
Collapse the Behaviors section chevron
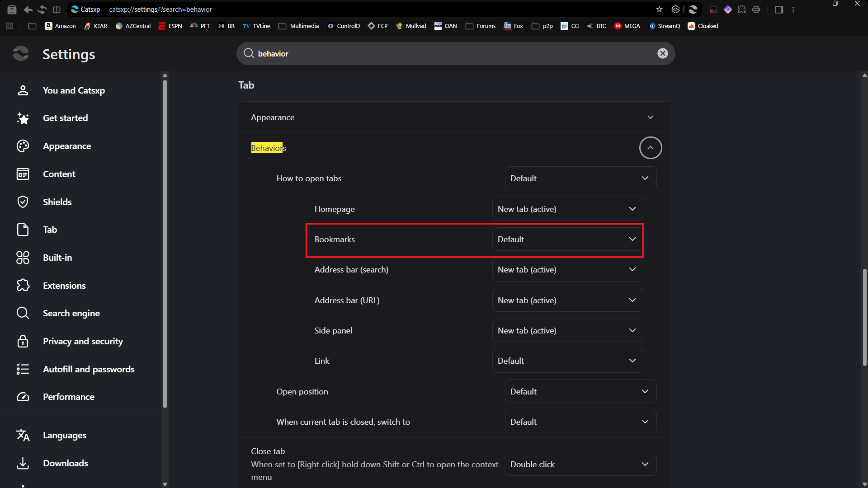point(651,148)
